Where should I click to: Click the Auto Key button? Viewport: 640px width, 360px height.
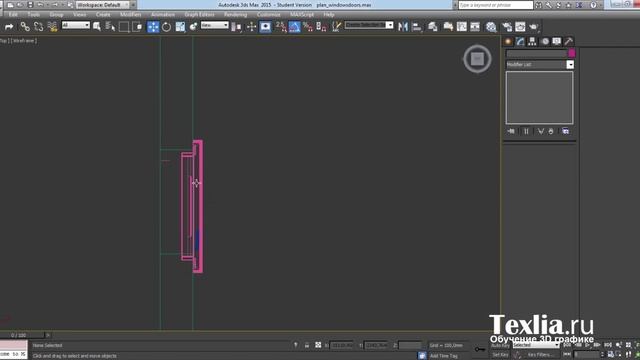(500, 345)
